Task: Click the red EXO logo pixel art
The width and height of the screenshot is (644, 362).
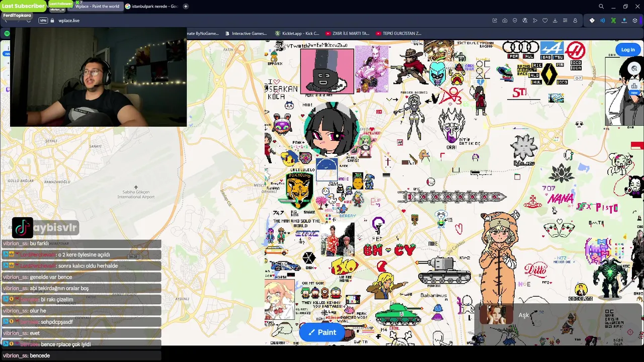Action: point(344,266)
